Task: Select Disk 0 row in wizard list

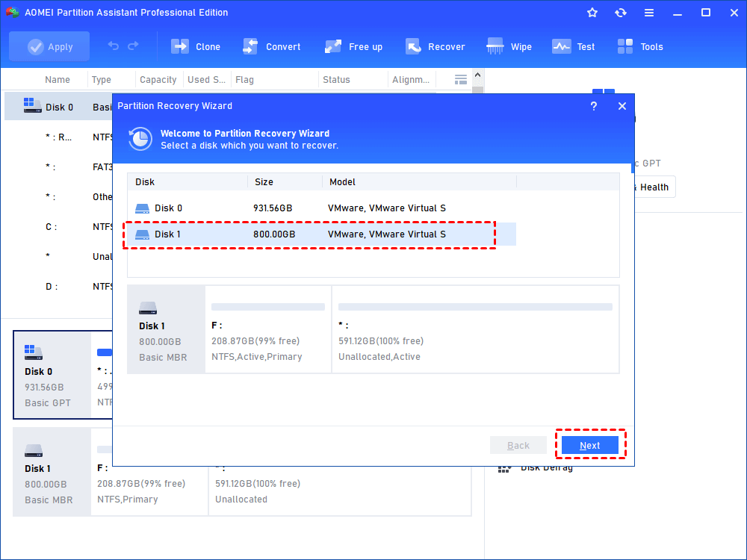Action: (x=321, y=208)
